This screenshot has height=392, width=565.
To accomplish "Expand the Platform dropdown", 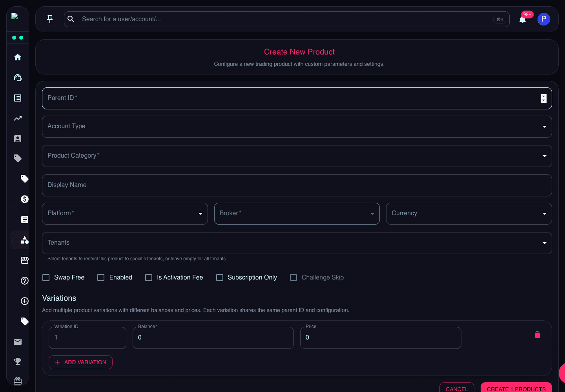I will point(125,214).
